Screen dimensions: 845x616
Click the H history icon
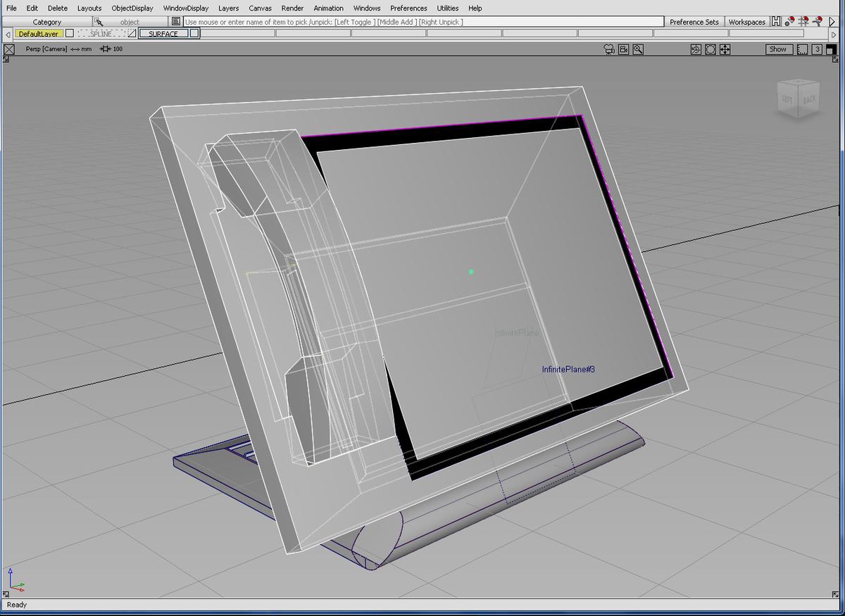pos(776,22)
